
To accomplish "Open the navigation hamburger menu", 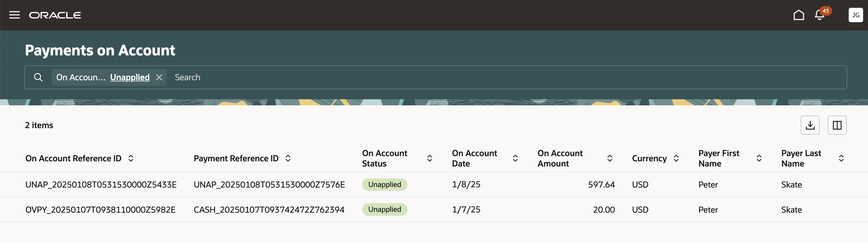I will [14, 15].
